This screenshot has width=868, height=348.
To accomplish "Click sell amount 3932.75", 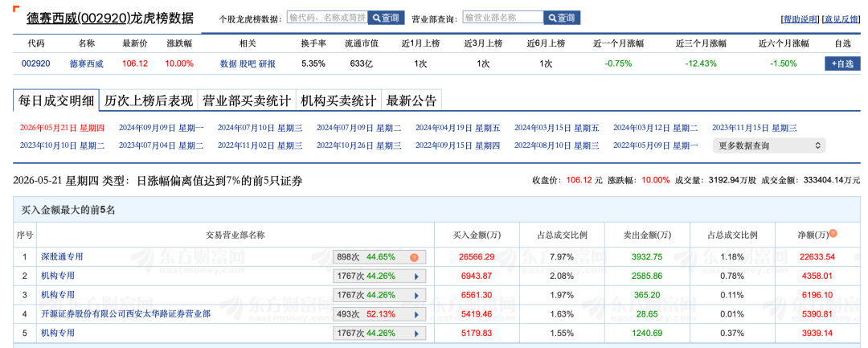I will pos(646,257).
